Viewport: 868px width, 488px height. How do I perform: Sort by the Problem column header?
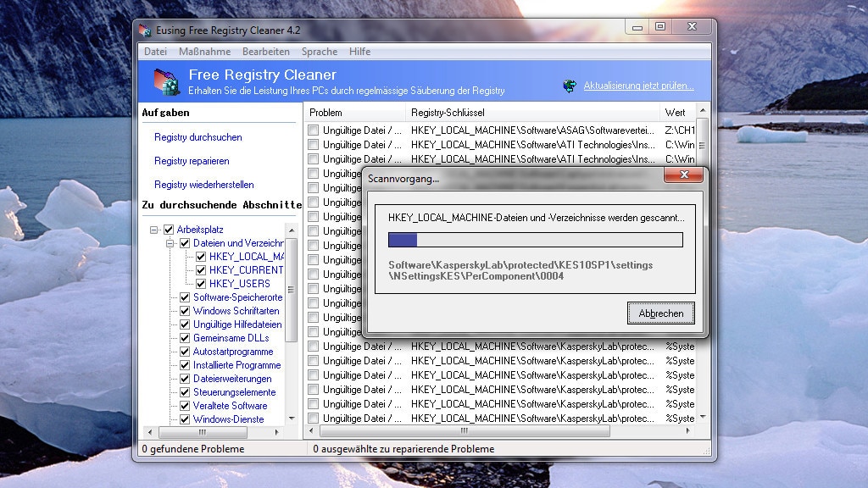pyautogui.click(x=355, y=113)
